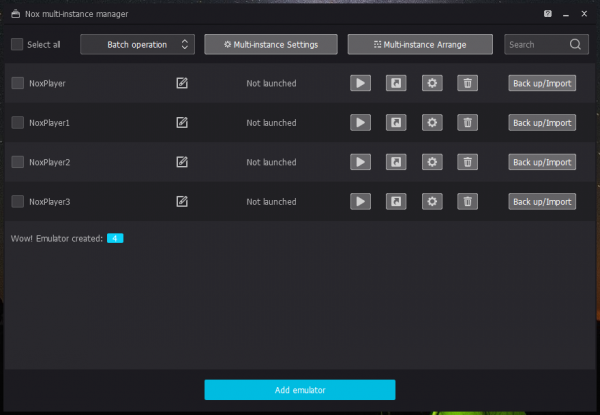Edit the name of NoxPlayer2
Screen dimensions: 600x415
pyautogui.click(x=182, y=162)
